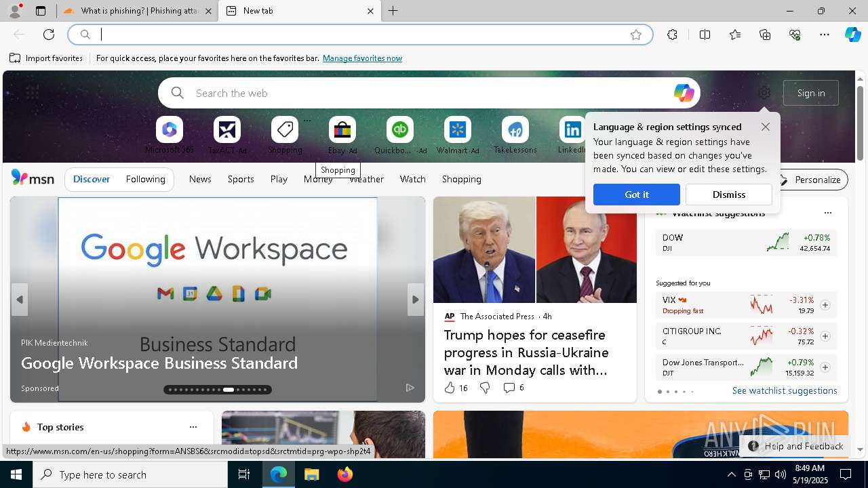
Task: Open a new browser tab
Action: coord(393,11)
